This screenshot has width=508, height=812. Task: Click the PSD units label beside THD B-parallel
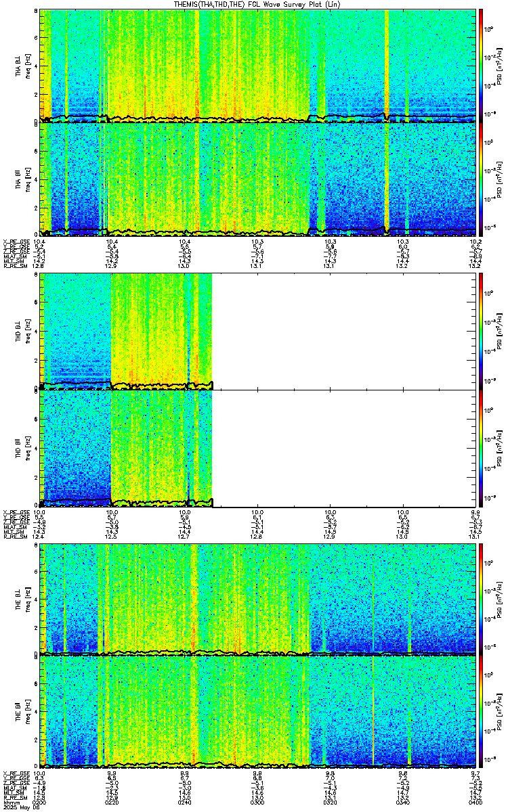tap(499, 449)
